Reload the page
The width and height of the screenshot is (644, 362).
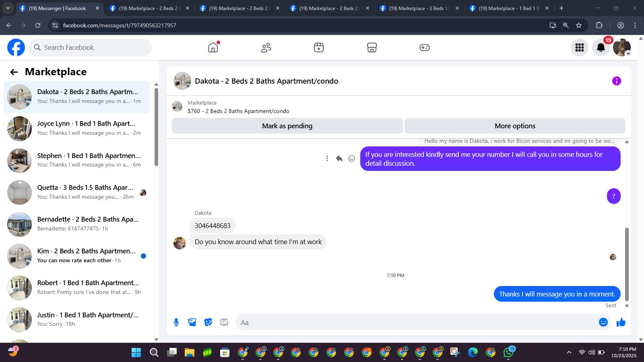pos(38,25)
